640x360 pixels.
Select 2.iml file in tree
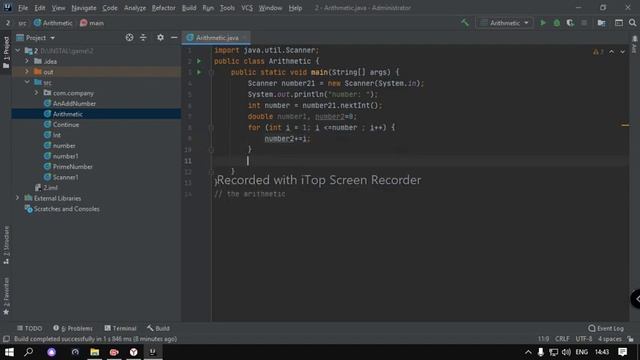pos(50,188)
